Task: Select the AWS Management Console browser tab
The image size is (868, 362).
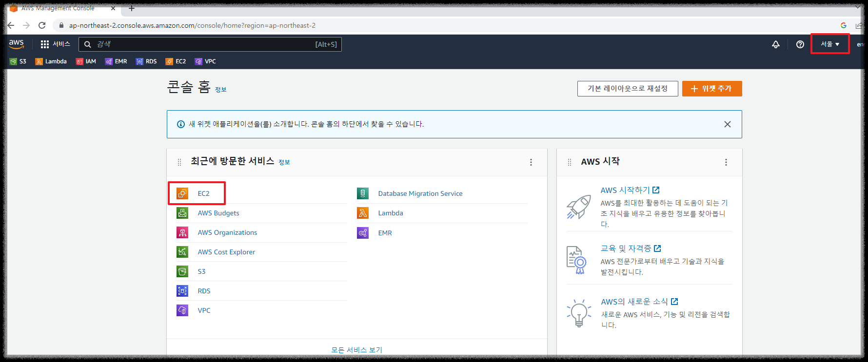Action: click(x=62, y=8)
